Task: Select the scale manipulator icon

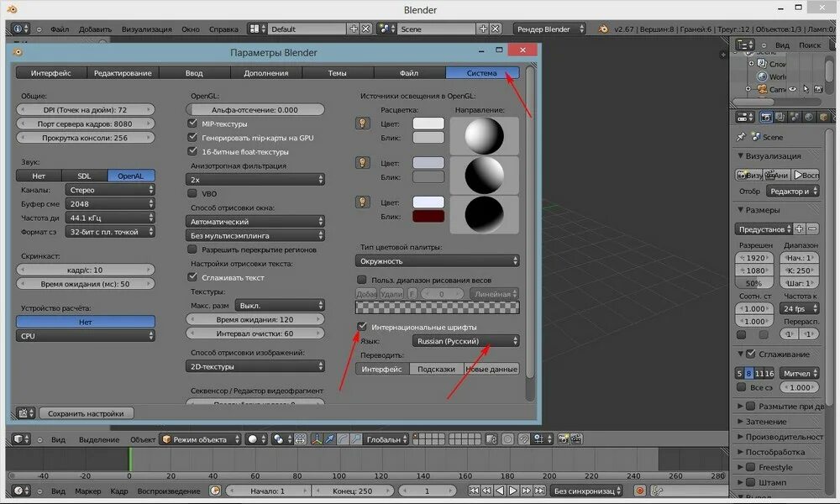Action: tap(355, 439)
